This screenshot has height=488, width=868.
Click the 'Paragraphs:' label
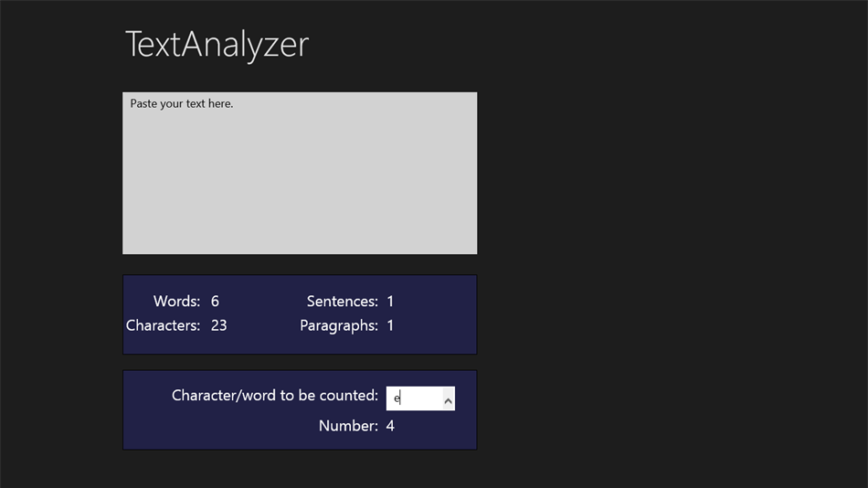point(339,325)
